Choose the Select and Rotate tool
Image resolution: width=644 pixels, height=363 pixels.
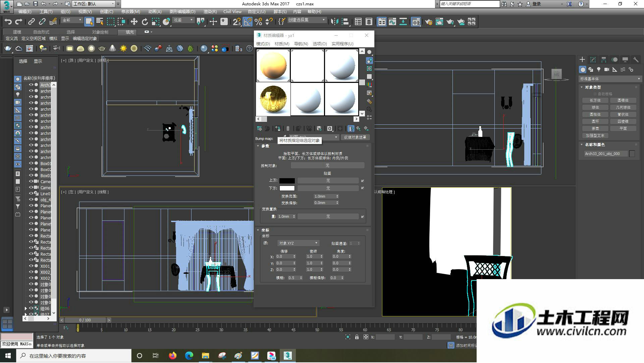[145, 22]
